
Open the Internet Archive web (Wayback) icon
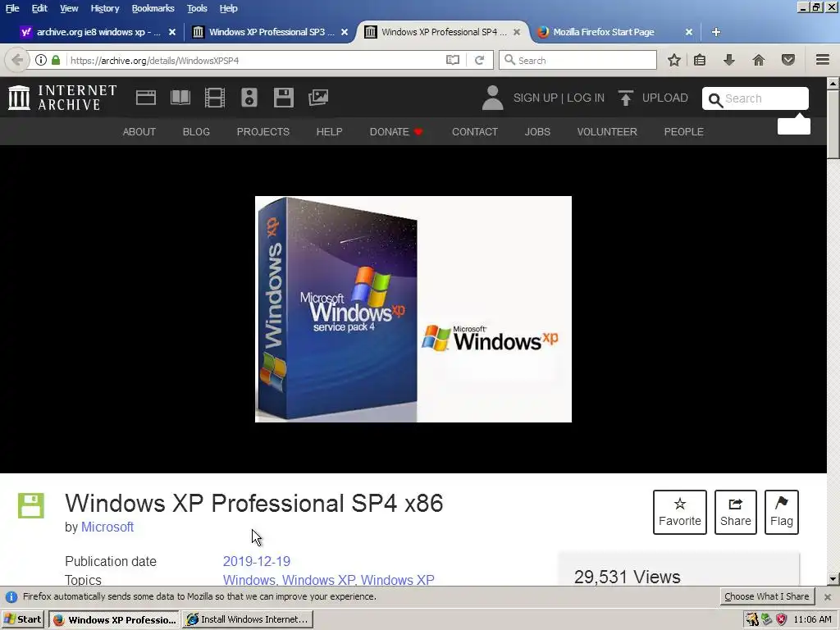click(146, 98)
